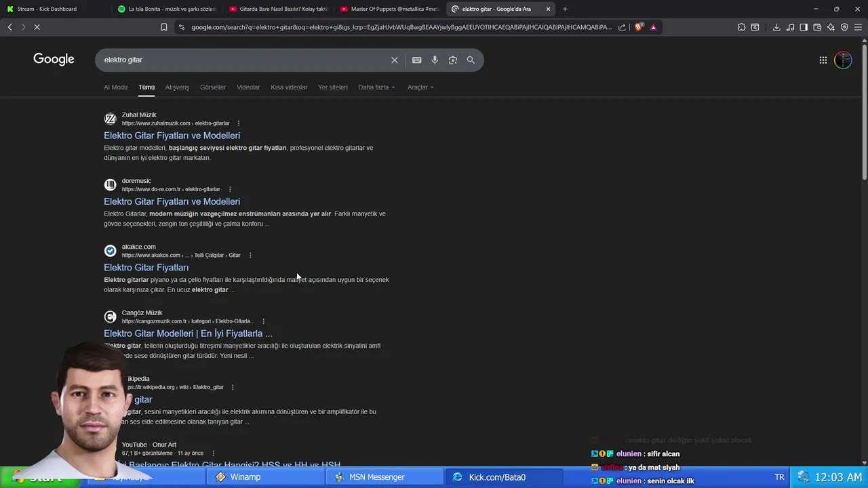Open Zuhal Müzik Elektro Gitar Fiyatları link

(x=172, y=136)
